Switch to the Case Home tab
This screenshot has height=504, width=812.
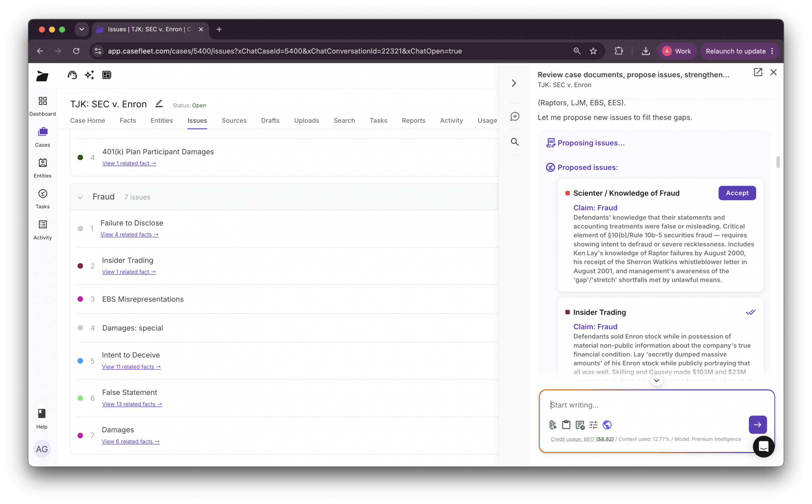pyautogui.click(x=87, y=120)
